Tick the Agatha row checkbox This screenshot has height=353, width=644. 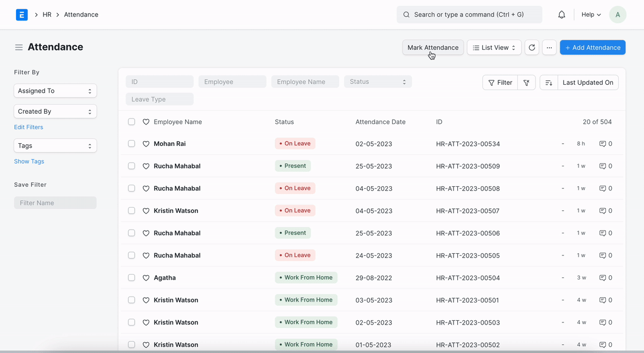(131, 278)
